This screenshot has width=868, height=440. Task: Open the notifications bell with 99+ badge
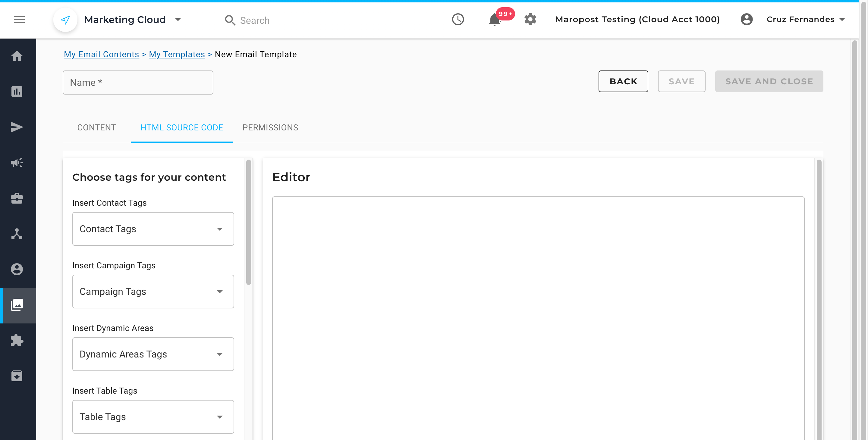[x=495, y=20]
